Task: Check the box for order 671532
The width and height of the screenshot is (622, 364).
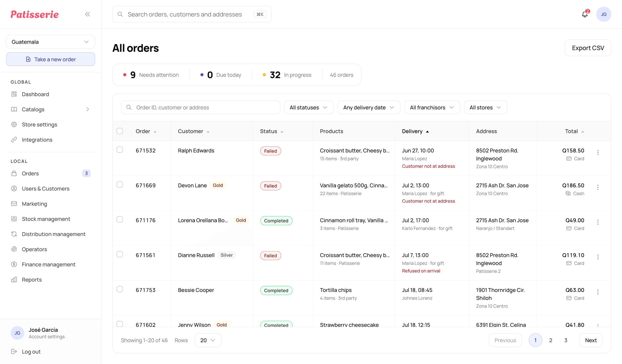Action: tap(119, 150)
